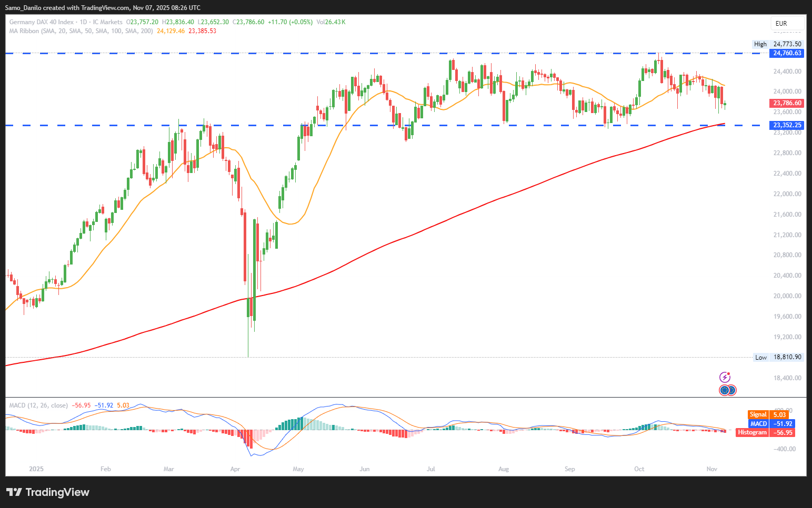Image resolution: width=812 pixels, height=508 pixels.
Task: Click the current price label 23,786.60
Action: [x=787, y=104]
